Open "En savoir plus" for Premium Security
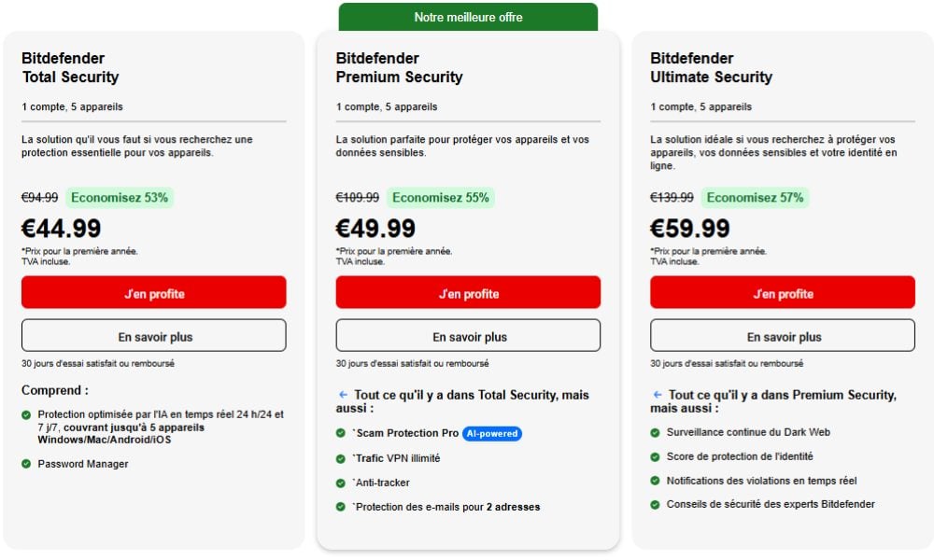 [468, 336]
